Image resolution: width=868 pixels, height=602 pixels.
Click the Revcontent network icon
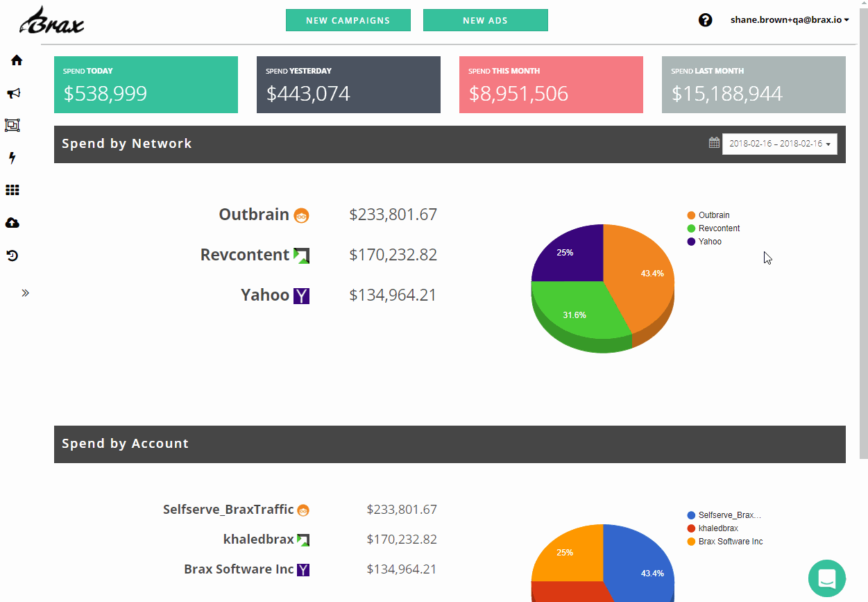pos(301,256)
